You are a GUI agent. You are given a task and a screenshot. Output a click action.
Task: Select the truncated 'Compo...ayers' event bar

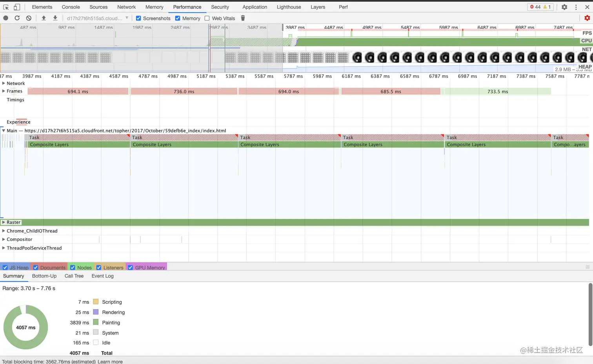(570, 145)
